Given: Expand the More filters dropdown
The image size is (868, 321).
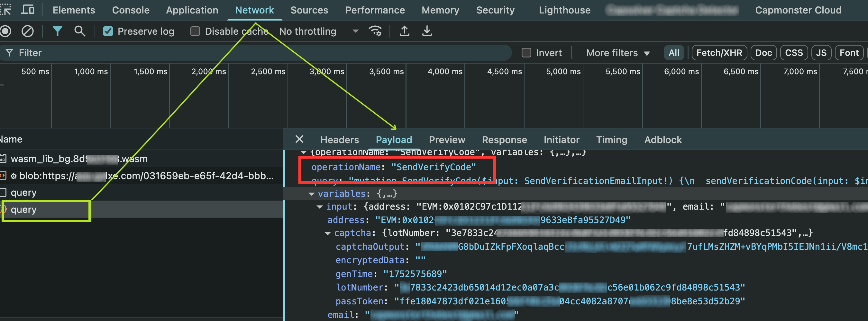Looking at the screenshot, I should pyautogui.click(x=617, y=53).
